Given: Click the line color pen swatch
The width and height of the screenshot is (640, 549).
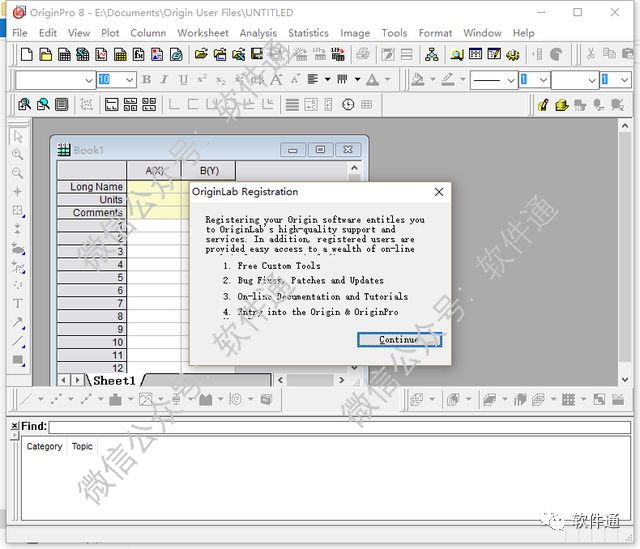Looking at the screenshot, I should coord(448,80).
